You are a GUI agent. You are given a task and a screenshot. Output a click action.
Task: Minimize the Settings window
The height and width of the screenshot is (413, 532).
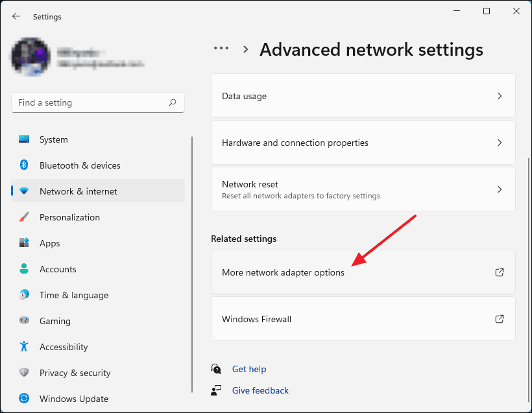tap(457, 11)
